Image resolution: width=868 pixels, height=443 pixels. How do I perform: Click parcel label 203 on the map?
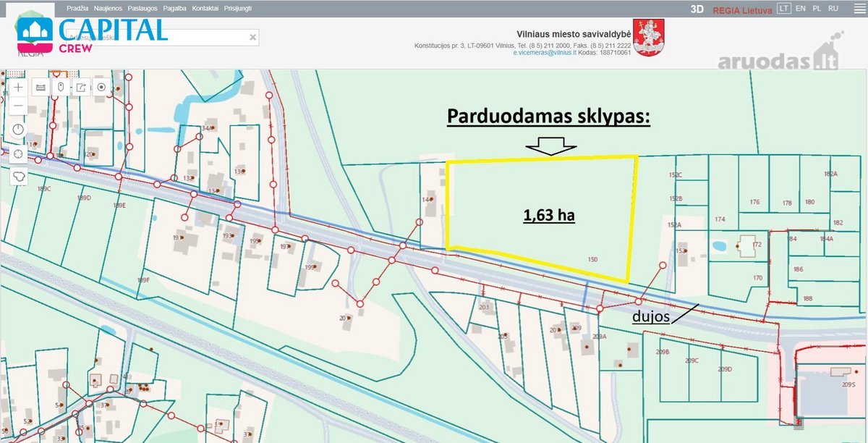tap(484, 308)
